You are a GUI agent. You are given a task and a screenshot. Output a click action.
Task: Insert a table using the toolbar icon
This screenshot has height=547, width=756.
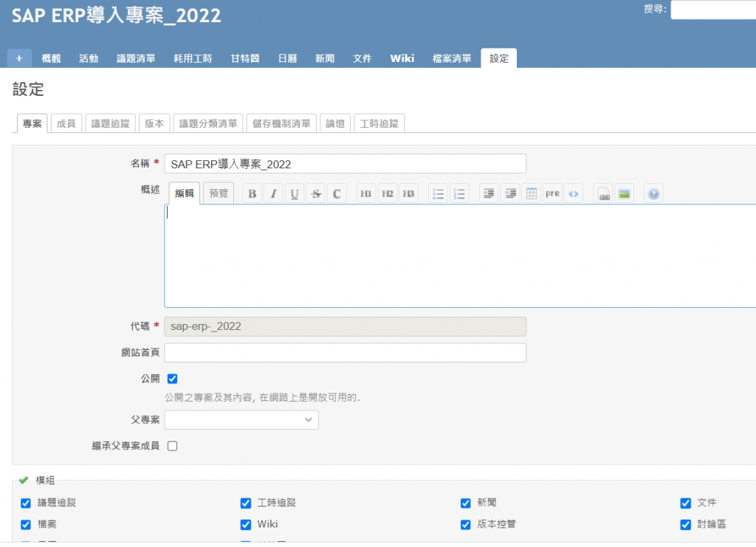coord(531,194)
